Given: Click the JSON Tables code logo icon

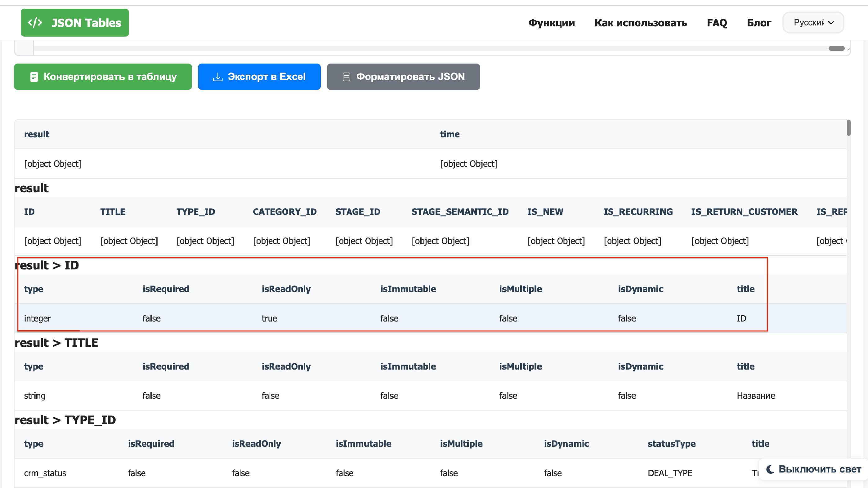Looking at the screenshot, I should (35, 23).
